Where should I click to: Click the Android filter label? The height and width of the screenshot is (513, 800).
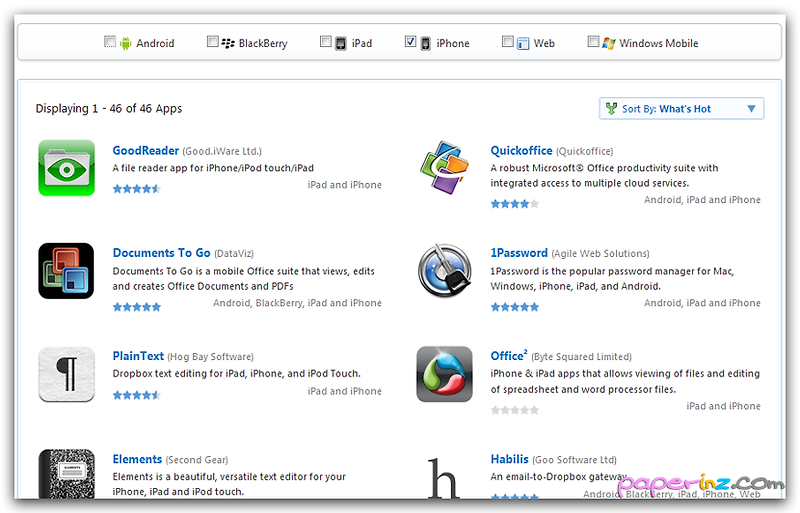coord(155,43)
